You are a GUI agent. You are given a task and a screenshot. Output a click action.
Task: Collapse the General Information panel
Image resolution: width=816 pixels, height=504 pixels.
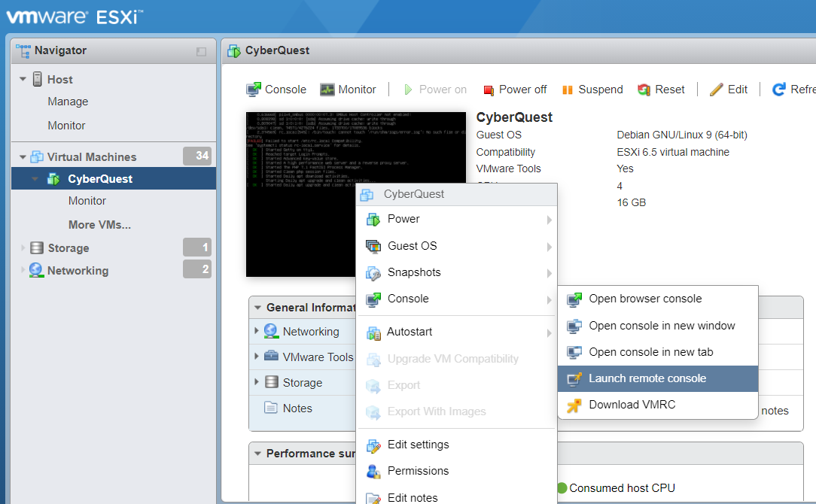(x=257, y=308)
